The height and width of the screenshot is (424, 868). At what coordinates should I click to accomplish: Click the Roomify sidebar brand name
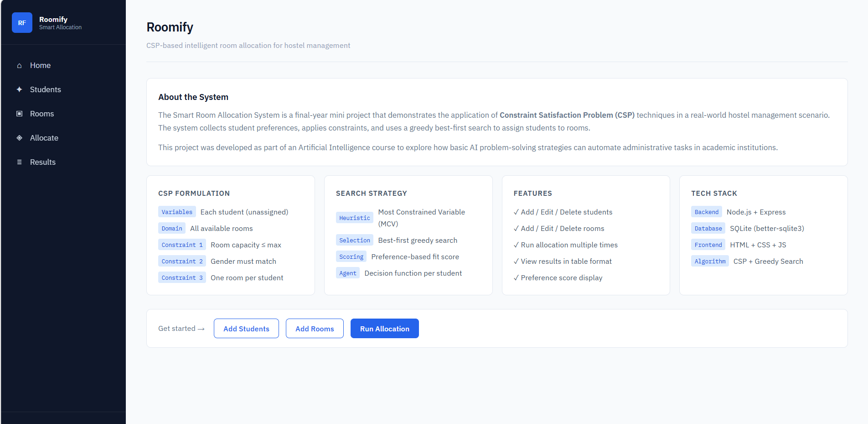(x=53, y=19)
